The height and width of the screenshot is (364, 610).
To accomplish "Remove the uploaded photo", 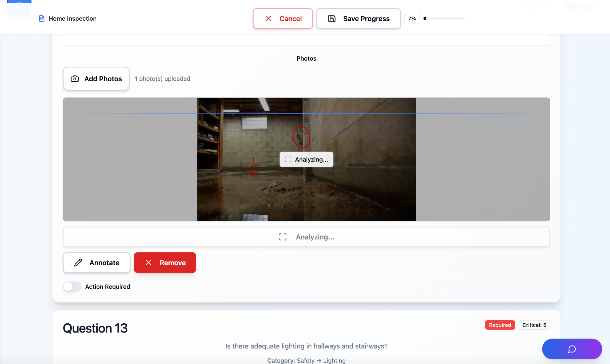I will [165, 263].
